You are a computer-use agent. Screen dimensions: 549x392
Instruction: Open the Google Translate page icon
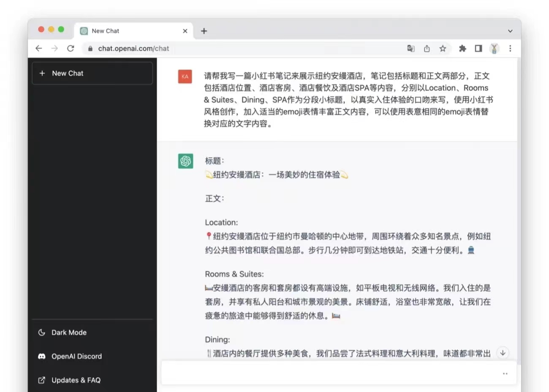tap(411, 49)
